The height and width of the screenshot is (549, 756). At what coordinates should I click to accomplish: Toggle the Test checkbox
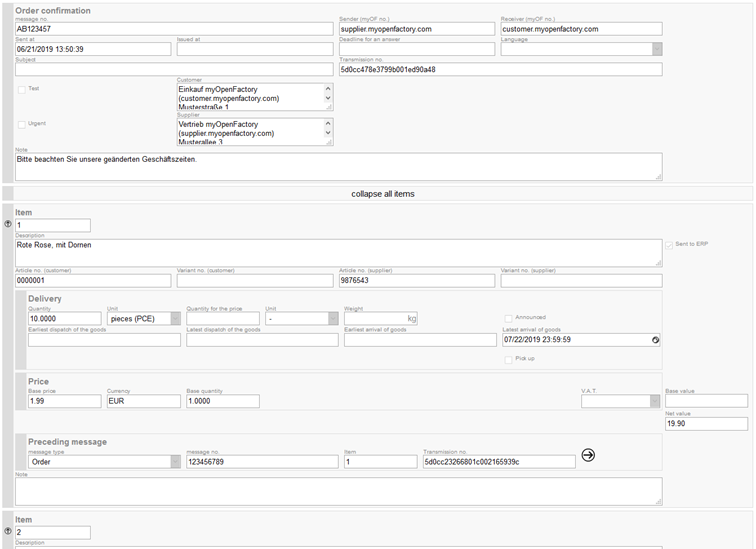click(x=22, y=90)
